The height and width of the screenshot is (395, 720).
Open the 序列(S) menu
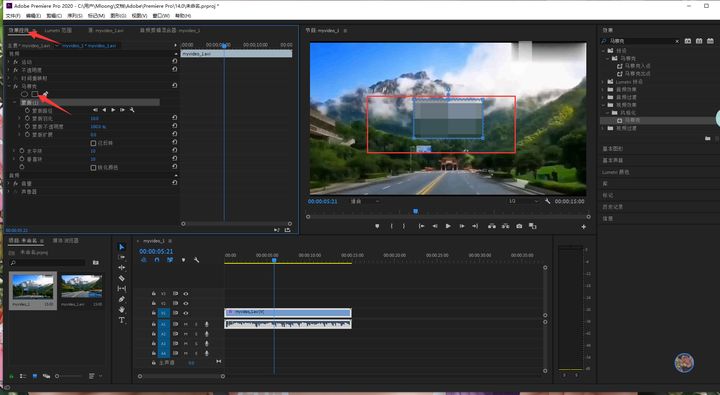[x=75, y=16]
